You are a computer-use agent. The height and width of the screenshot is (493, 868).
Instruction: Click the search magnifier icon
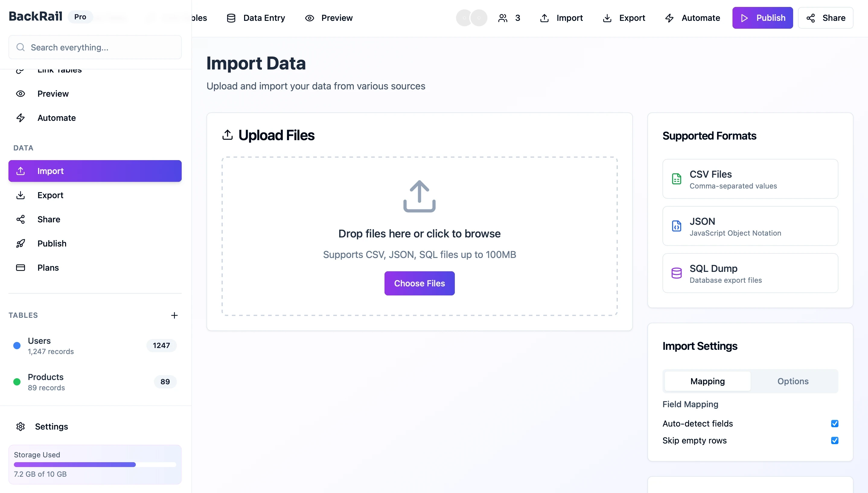[21, 47]
